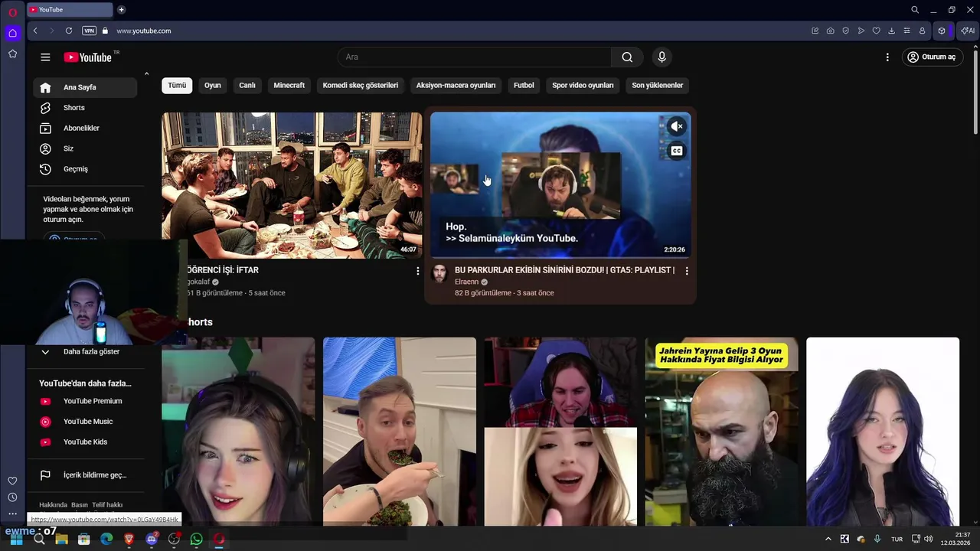This screenshot has height=551, width=980.
Task: Open İçerik bildirme geçmişi flag item
Action: (85, 475)
